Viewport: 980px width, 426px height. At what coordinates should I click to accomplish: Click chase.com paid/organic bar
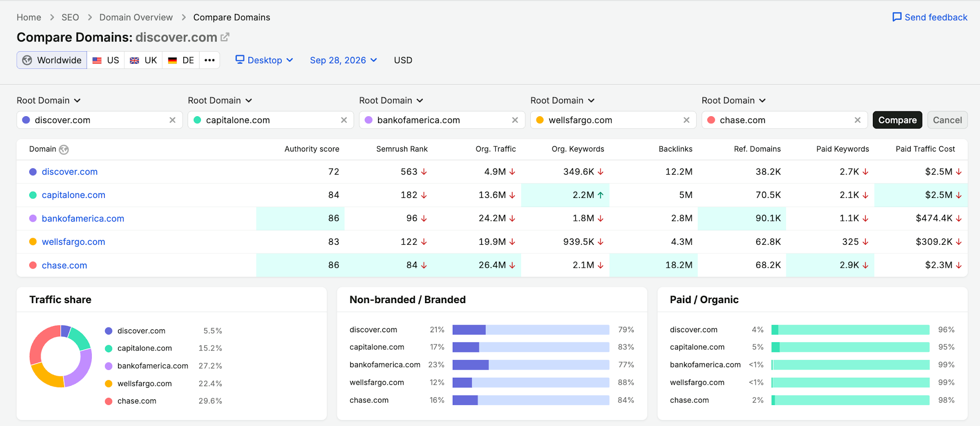pos(850,400)
